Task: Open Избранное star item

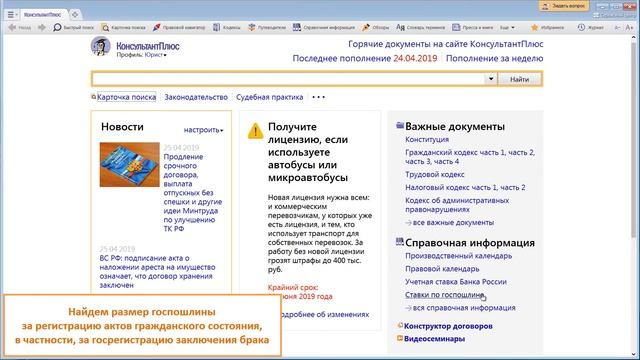Action: click(x=547, y=27)
